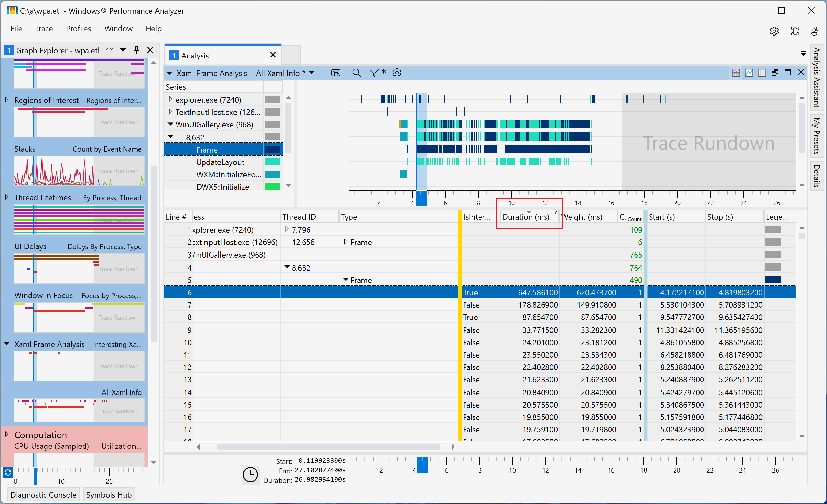
Task: Switch to the Analysis tab
Action: click(196, 55)
